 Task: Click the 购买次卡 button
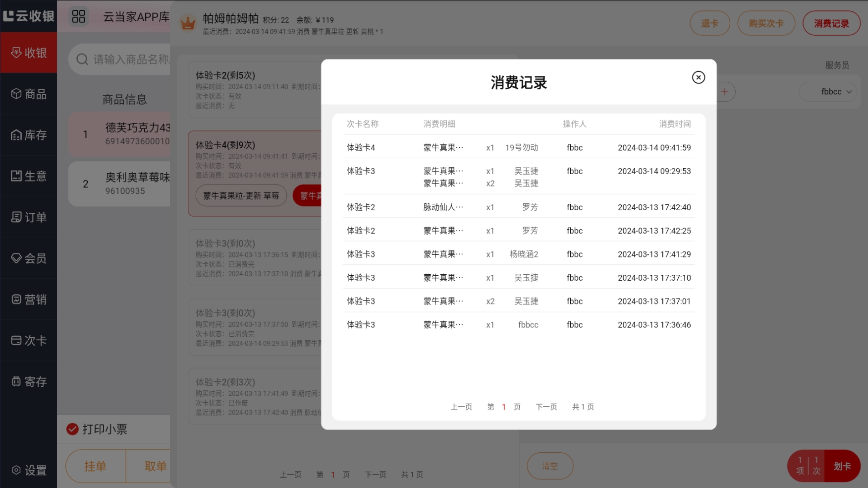pyautogui.click(x=766, y=23)
